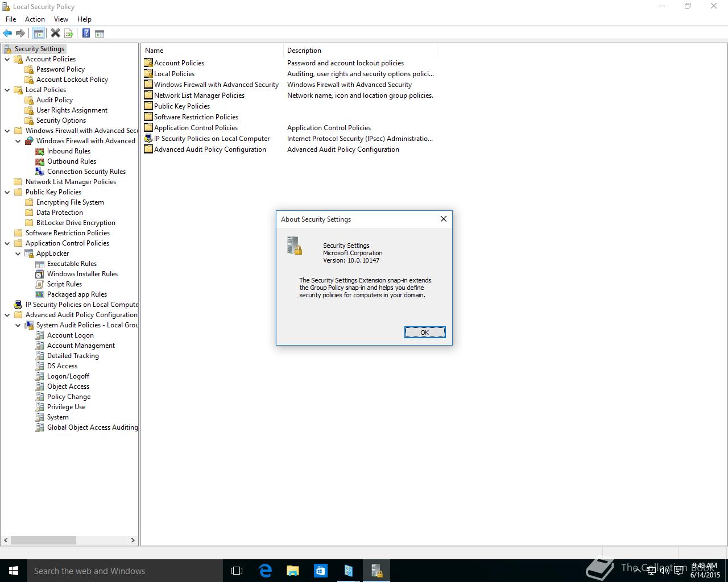The width and height of the screenshot is (728, 582).
Task: Select Encrypting File System in the tree
Action: tap(70, 202)
